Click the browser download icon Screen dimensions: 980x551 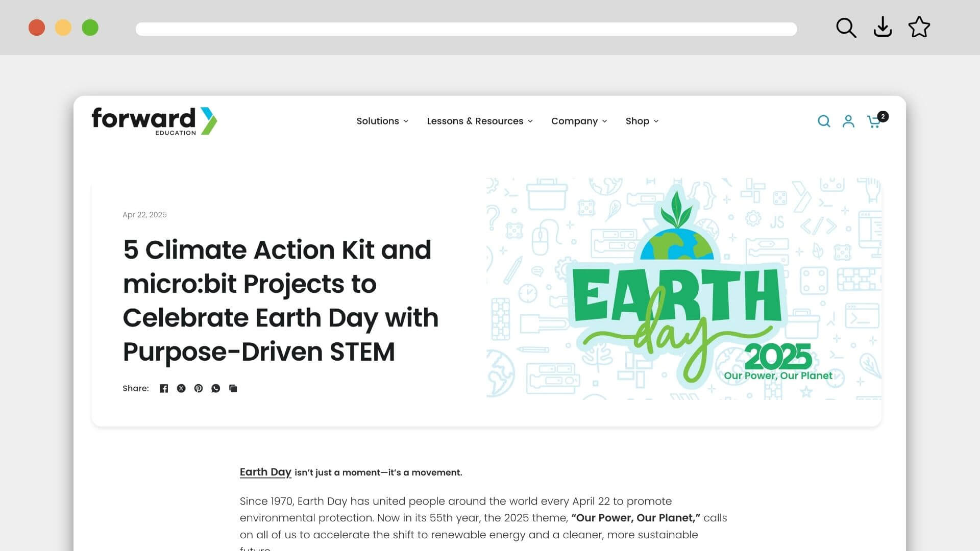[x=883, y=28]
